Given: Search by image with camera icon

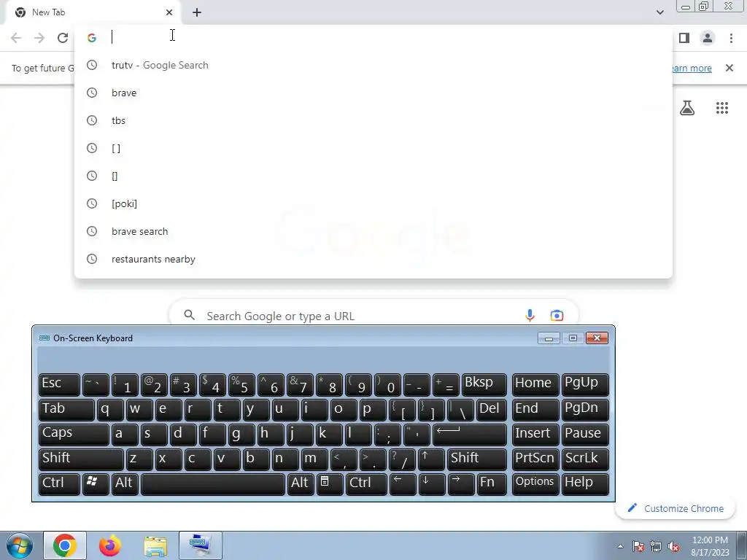Looking at the screenshot, I should click(557, 315).
